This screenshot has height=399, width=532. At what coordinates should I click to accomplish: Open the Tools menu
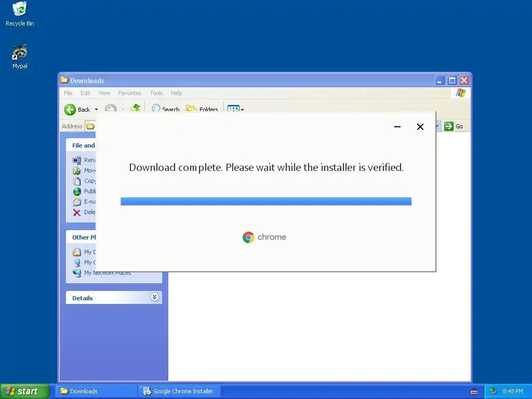tap(156, 93)
